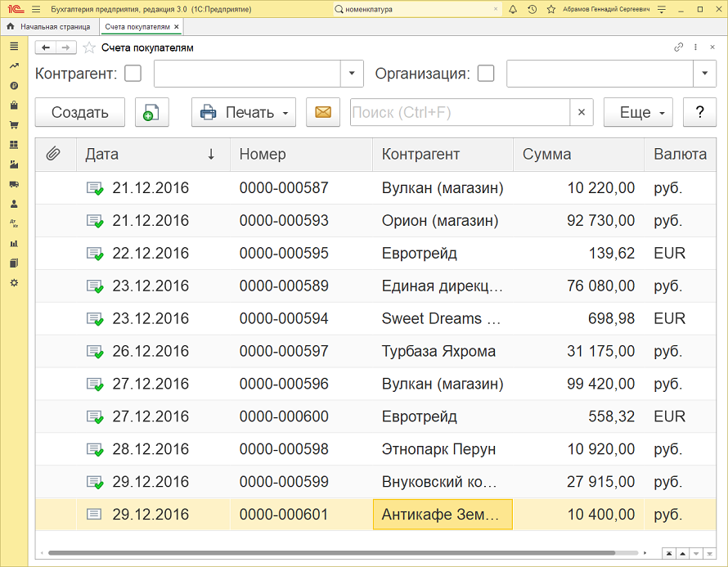Open help question mark button

699,112
